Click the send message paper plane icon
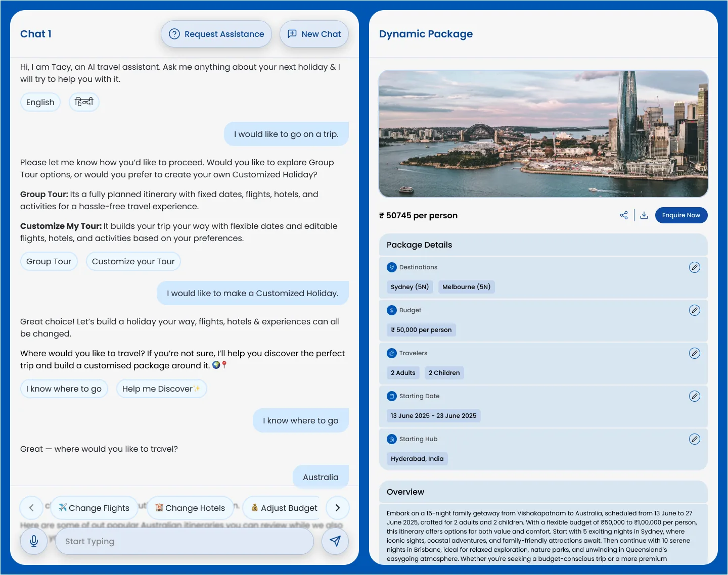 [x=335, y=541]
